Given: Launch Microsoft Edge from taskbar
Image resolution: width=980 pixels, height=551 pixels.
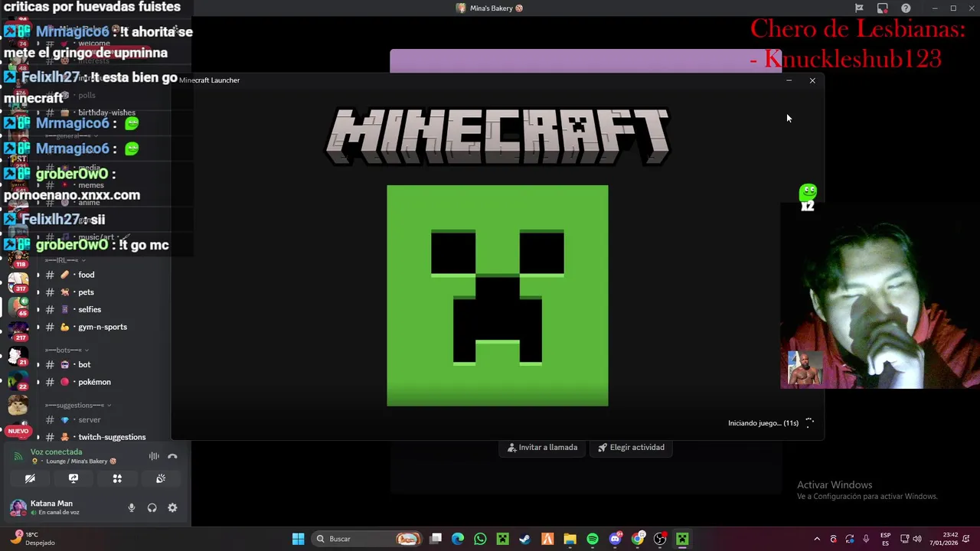Looking at the screenshot, I should [458, 539].
